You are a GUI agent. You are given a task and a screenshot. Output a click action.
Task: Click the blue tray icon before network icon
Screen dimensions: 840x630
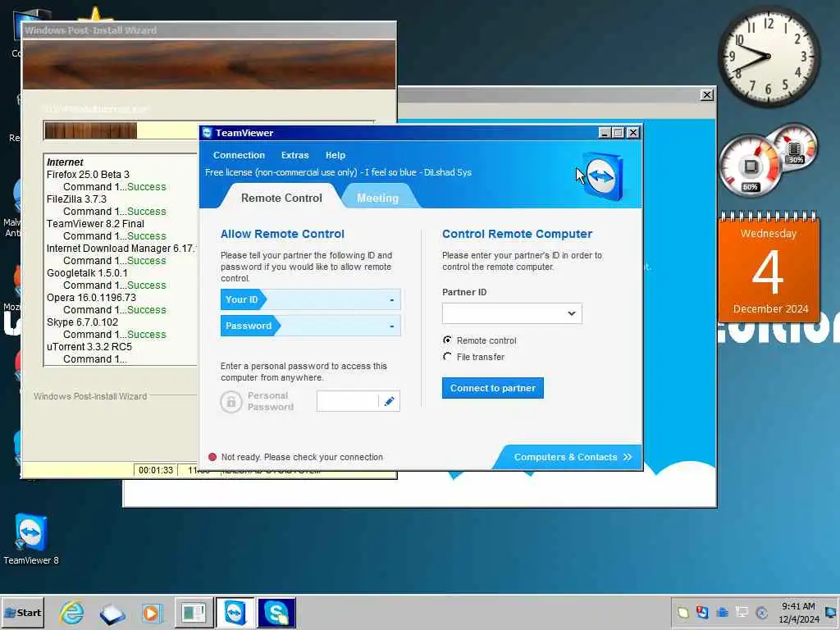point(722,612)
